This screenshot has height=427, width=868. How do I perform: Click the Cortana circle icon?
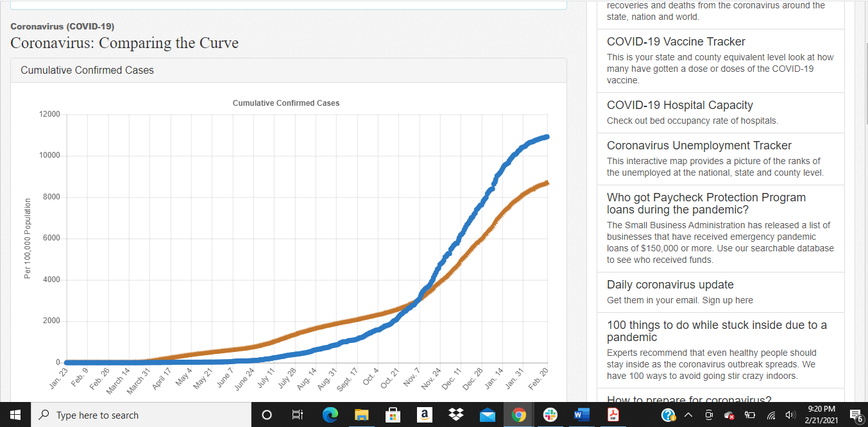268,415
